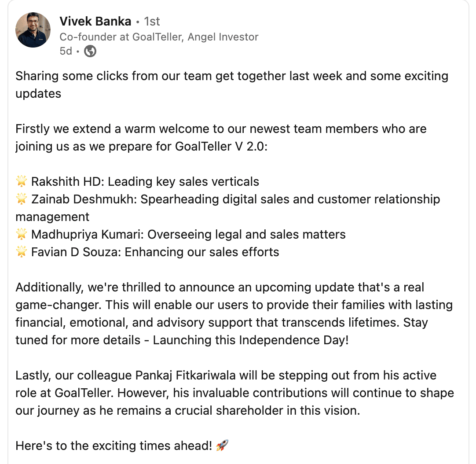Click the Rakshith HD name mention
The image size is (476, 464).
[66, 181]
